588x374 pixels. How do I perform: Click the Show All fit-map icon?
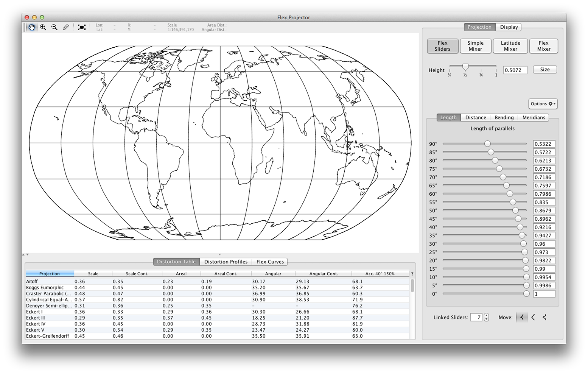pos(81,27)
